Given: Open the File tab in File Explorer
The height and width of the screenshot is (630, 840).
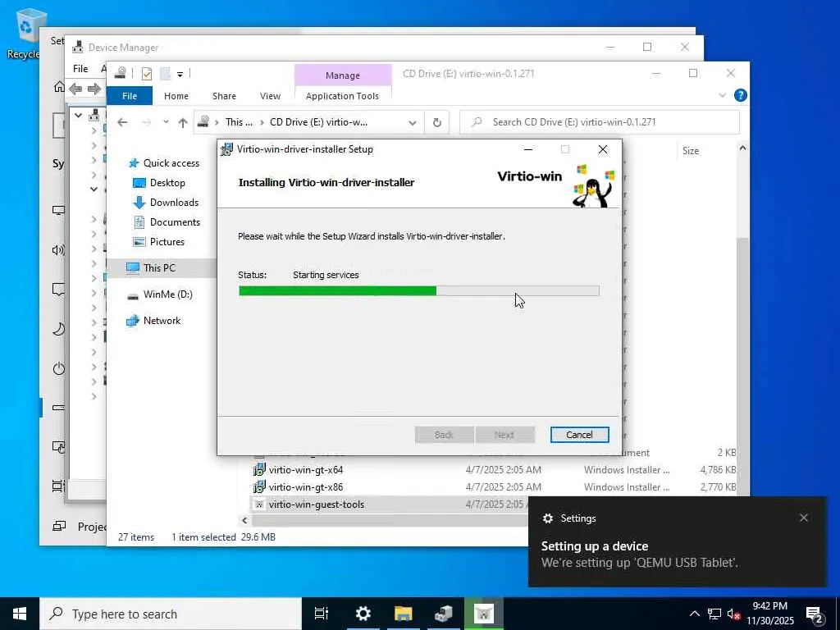Looking at the screenshot, I should (129, 96).
